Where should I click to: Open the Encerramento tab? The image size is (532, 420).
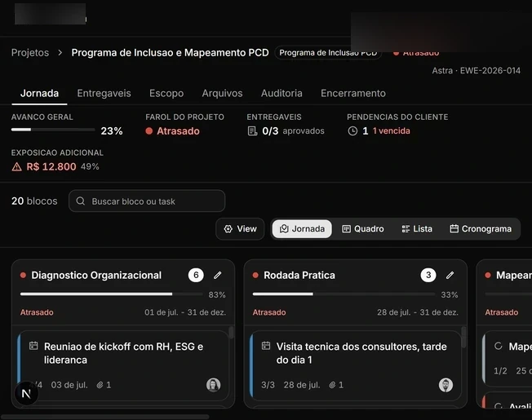click(353, 93)
